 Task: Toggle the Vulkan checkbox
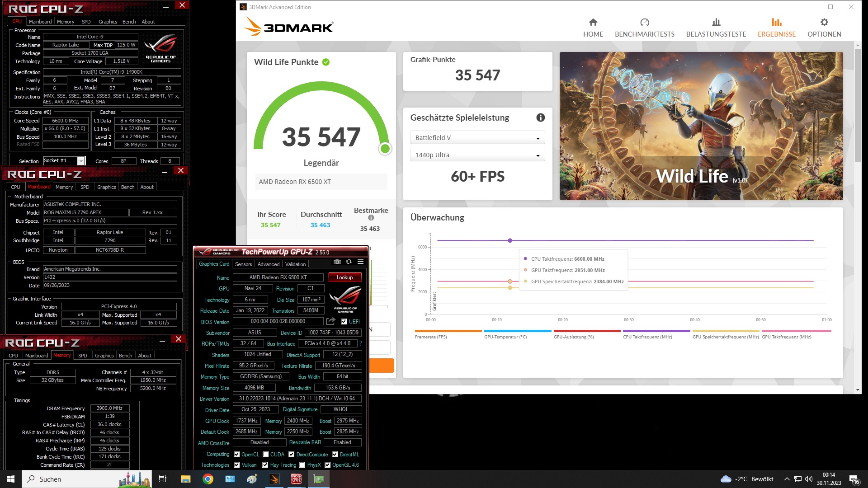pyautogui.click(x=236, y=465)
